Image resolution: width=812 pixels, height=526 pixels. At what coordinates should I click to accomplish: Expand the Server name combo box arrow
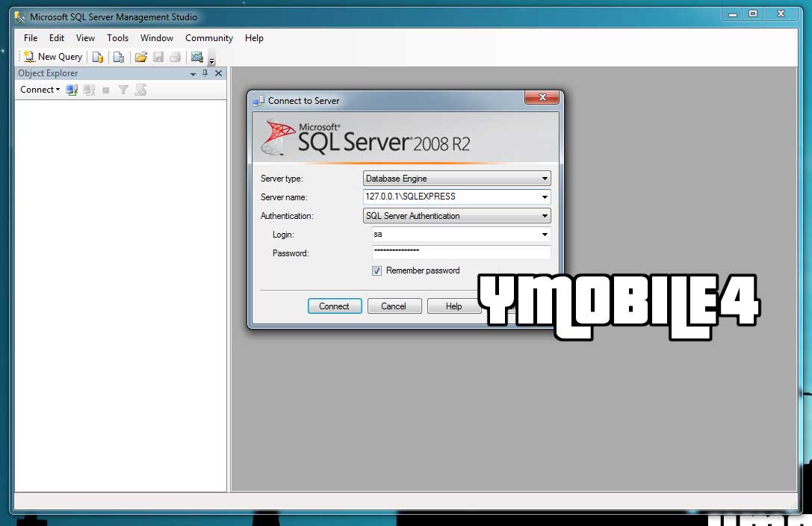coord(545,197)
